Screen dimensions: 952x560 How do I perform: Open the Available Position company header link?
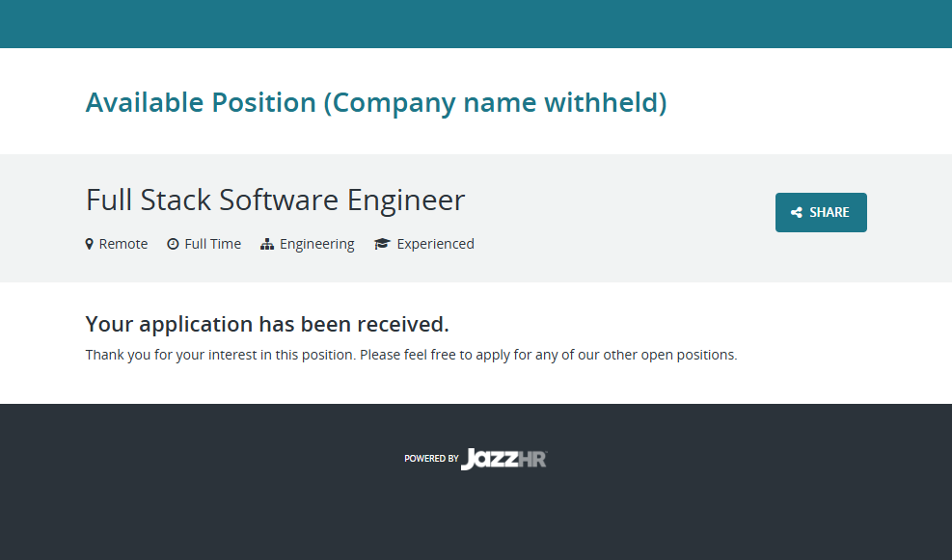pos(376,102)
